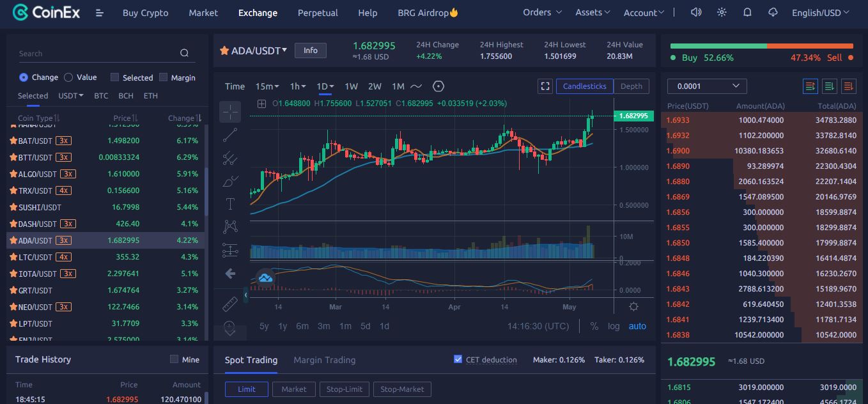Select the text annotation tool
The width and height of the screenshot is (868, 404).
pyautogui.click(x=230, y=204)
